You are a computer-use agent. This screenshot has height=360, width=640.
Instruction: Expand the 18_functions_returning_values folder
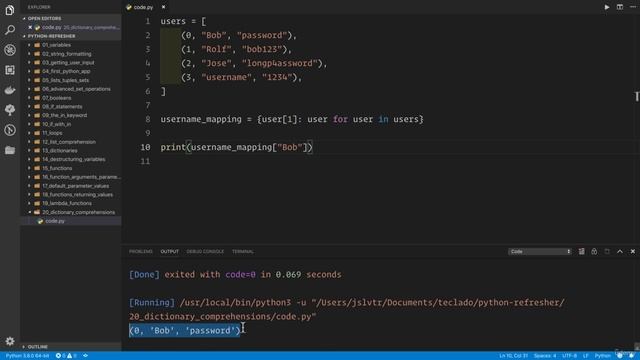click(x=78, y=194)
